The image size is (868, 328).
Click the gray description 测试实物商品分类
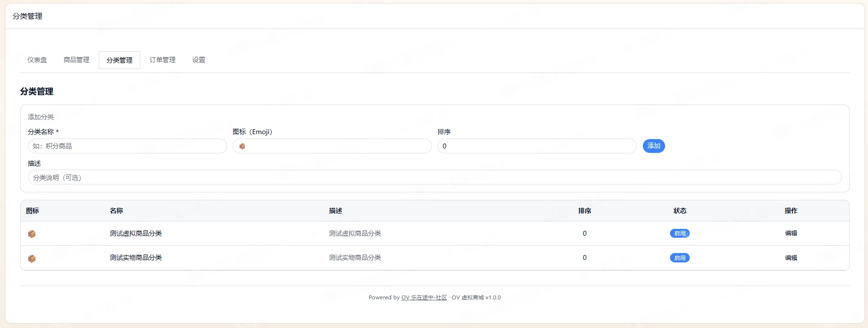pyautogui.click(x=355, y=257)
